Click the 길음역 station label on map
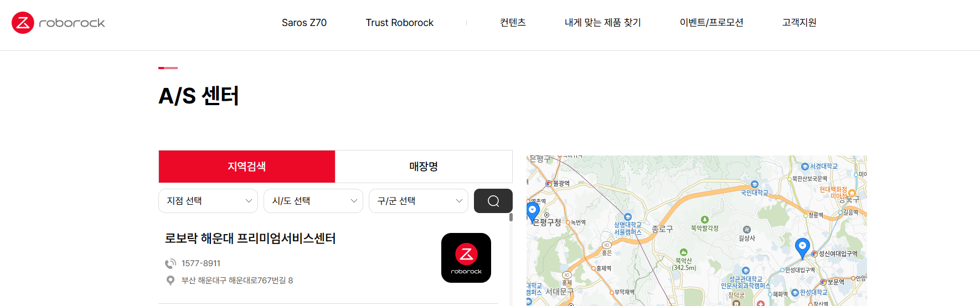 (x=851, y=212)
